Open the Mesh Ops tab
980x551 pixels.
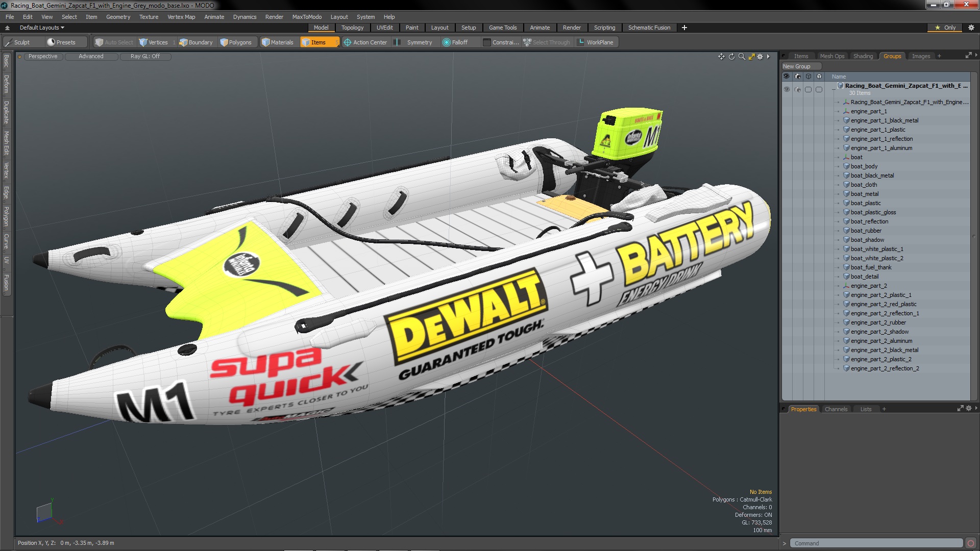click(x=832, y=56)
